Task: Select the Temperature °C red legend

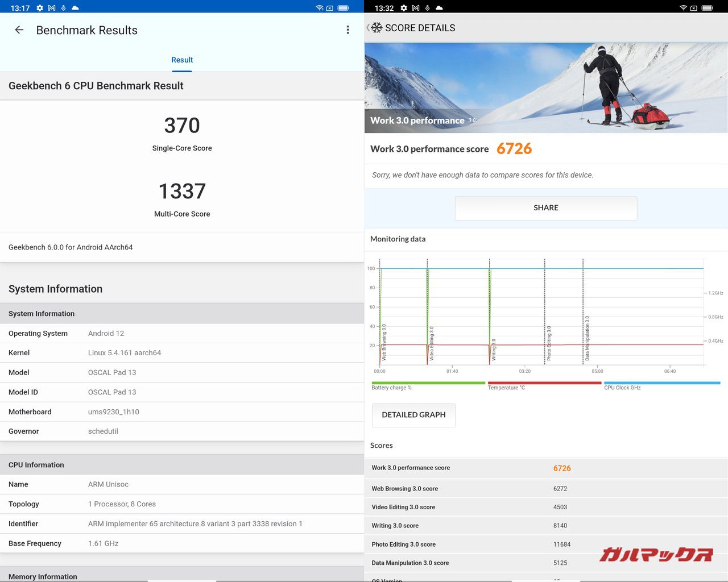Action: click(x=544, y=385)
